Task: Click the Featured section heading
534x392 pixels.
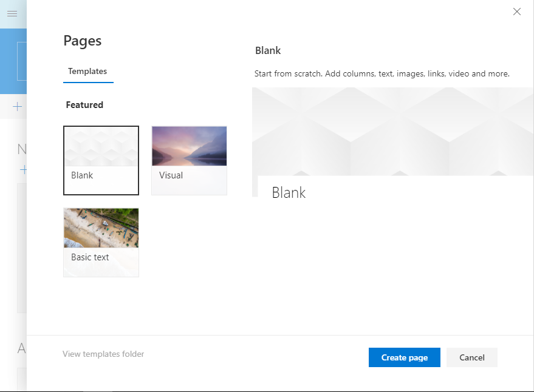Action: point(84,104)
